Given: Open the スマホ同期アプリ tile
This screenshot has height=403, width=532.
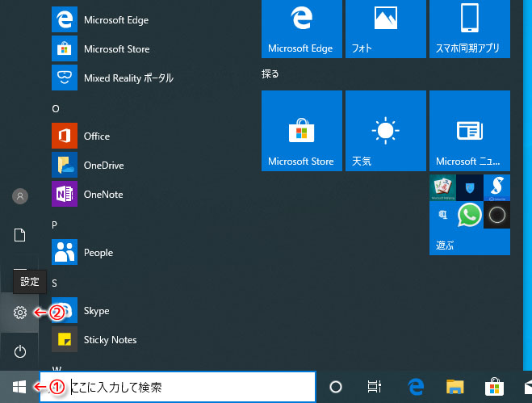Looking at the screenshot, I should coord(470,28).
